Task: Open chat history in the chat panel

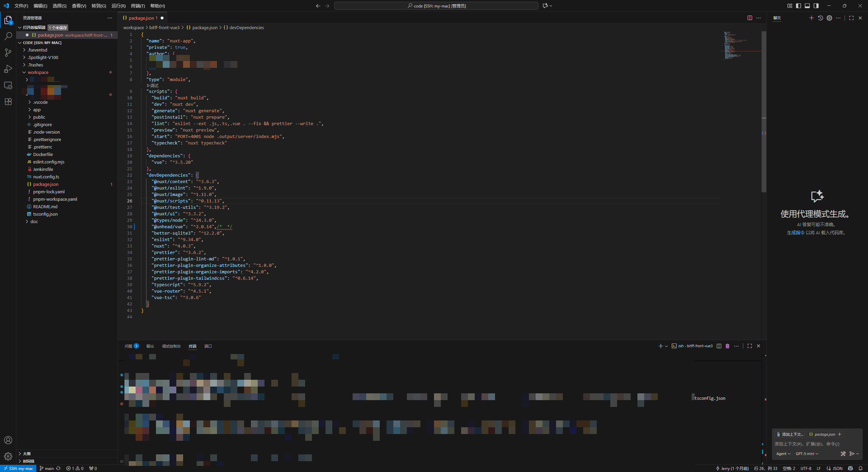Action: click(x=821, y=18)
